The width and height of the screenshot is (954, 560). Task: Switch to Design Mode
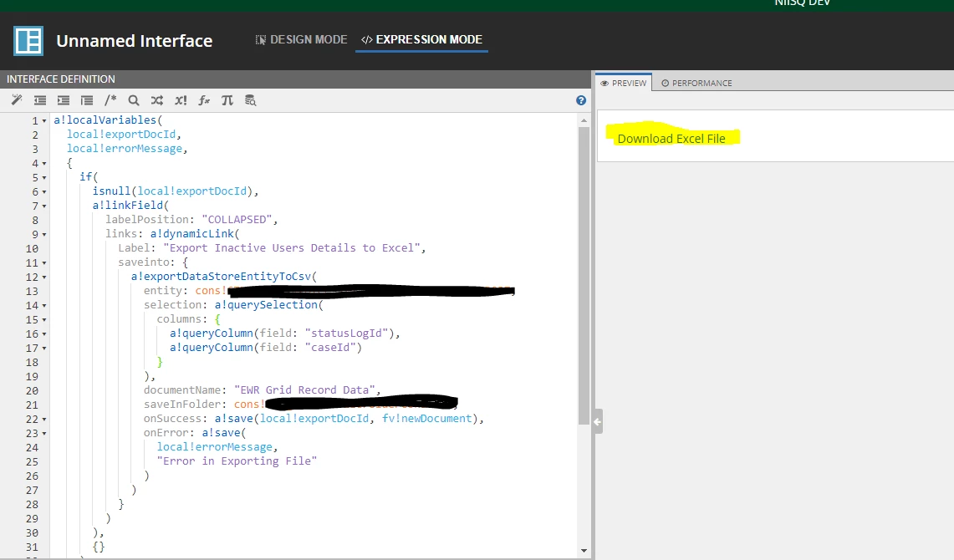tap(301, 39)
